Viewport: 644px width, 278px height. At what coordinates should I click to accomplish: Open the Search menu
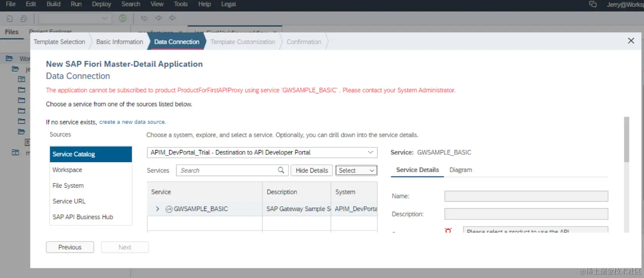pyautogui.click(x=131, y=4)
